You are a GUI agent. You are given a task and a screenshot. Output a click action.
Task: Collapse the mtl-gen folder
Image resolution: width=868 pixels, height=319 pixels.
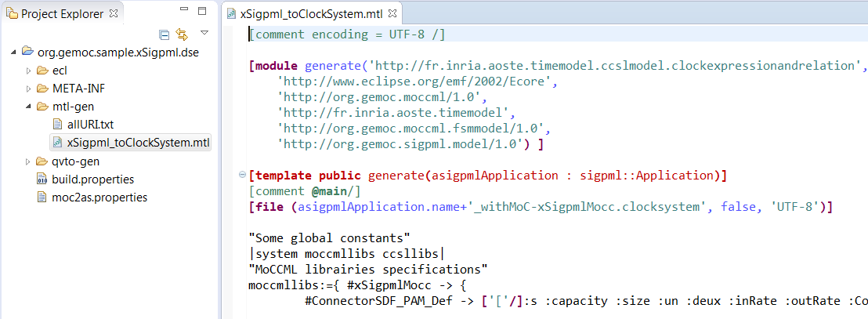(x=28, y=107)
